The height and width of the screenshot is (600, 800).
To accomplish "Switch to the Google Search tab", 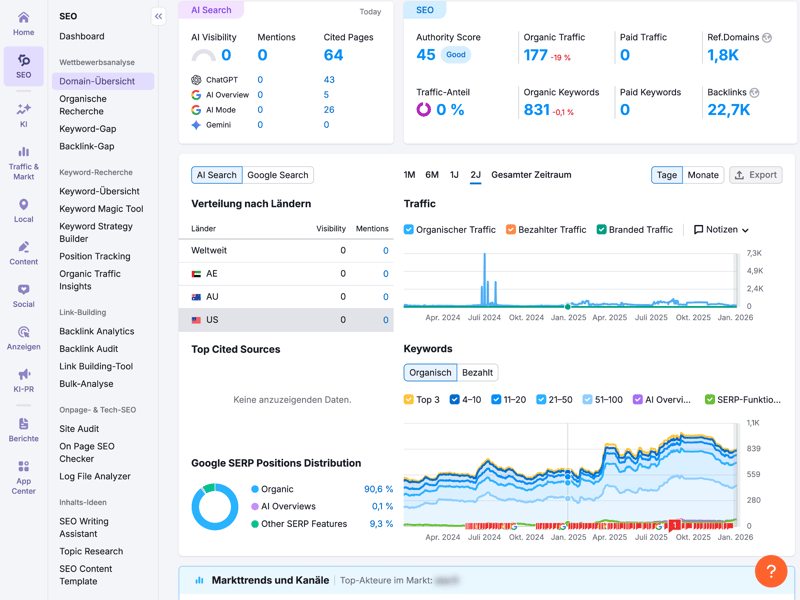I will (x=278, y=175).
